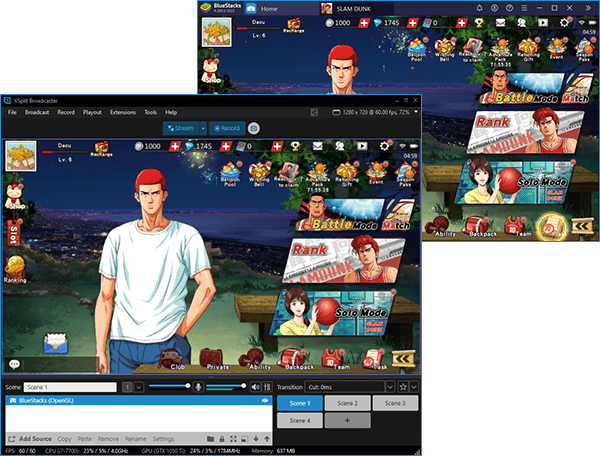600x456 pixels.
Task: Open the mail envelope icon in BlueStacks game
Action: (501, 23)
